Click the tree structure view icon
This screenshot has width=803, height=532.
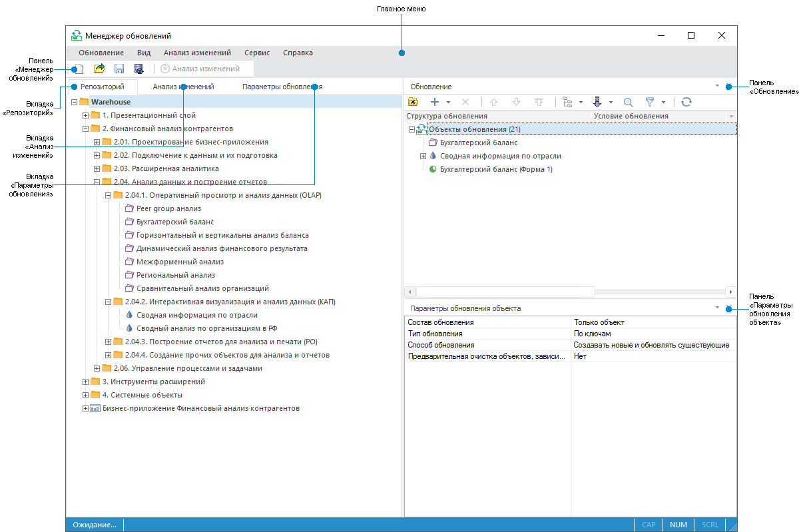(567, 103)
